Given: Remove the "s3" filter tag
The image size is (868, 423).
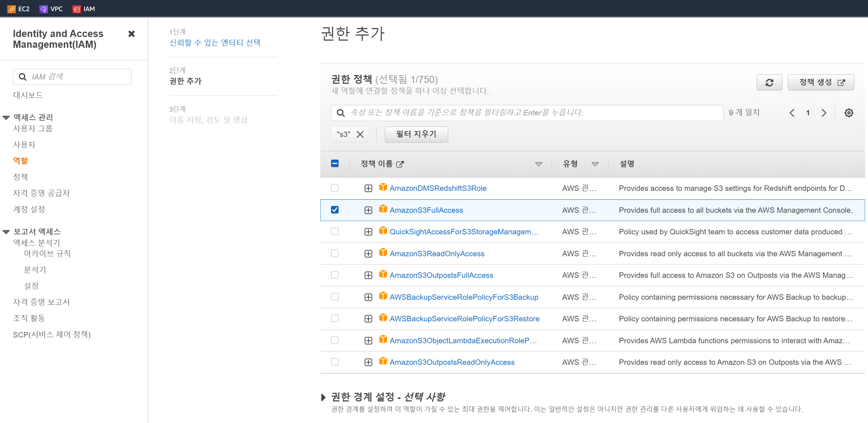Looking at the screenshot, I should pyautogui.click(x=360, y=134).
